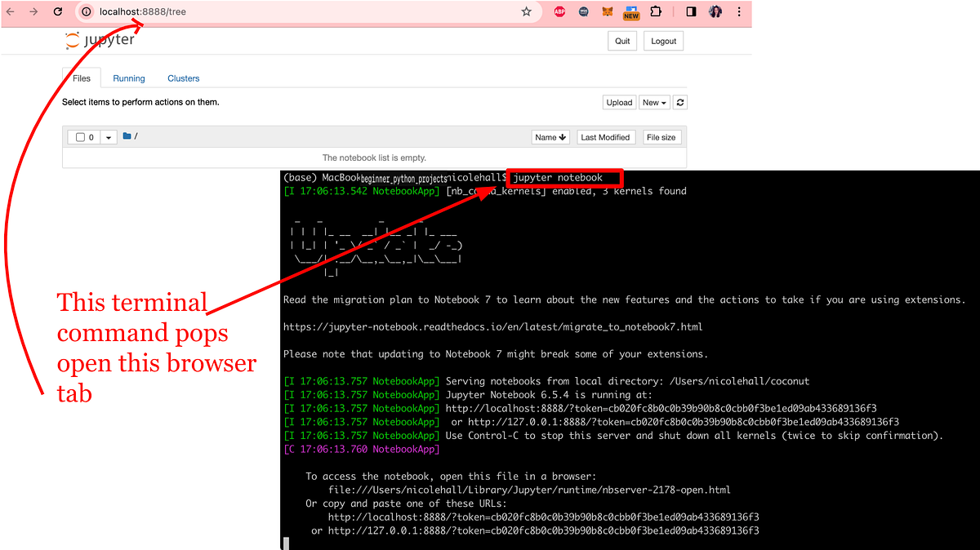The width and height of the screenshot is (980, 550).
Task: Toggle Name column sort order
Action: (550, 136)
